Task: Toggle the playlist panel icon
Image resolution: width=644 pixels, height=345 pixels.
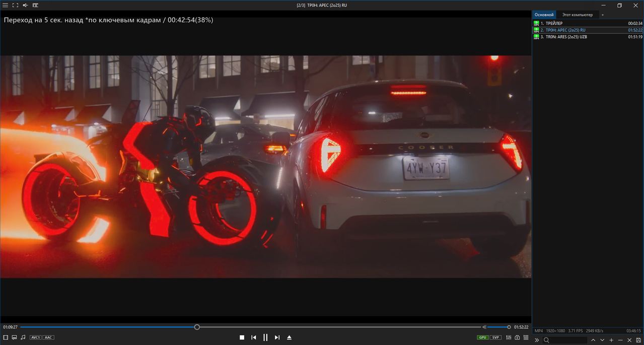Action: pos(526,337)
